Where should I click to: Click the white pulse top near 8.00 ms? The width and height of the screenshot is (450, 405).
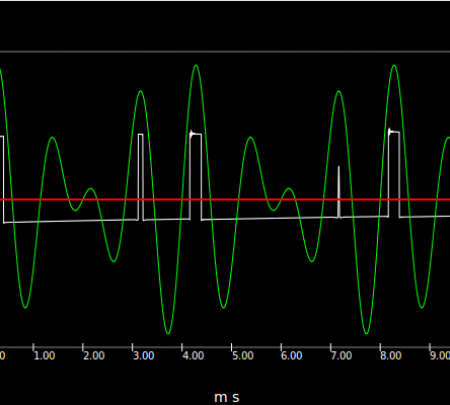tap(394, 132)
